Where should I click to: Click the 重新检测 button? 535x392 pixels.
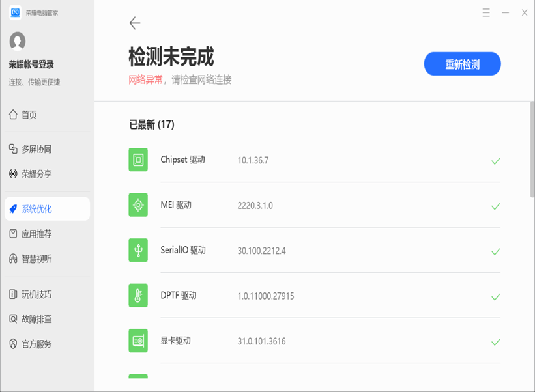pos(462,64)
